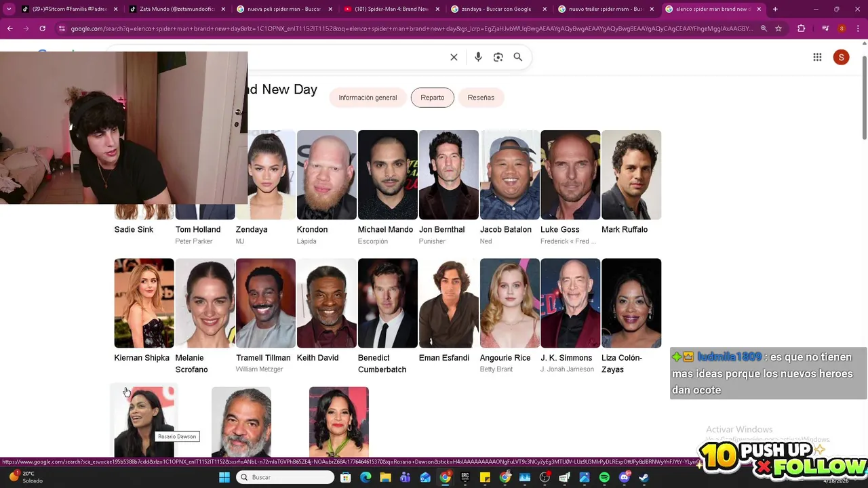Click the Tom Holland name link
The height and width of the screenshot is (488, 868).
198,230
